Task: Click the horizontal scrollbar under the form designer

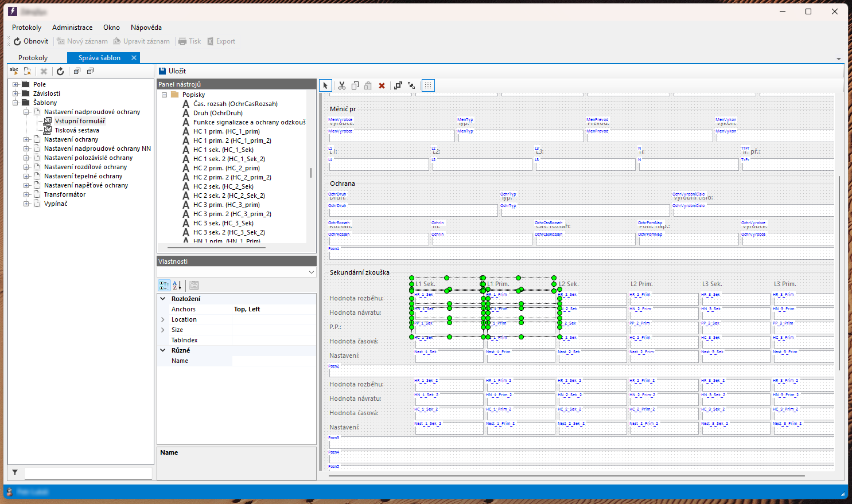Action: pyautogui.click(x=566, y=475)
